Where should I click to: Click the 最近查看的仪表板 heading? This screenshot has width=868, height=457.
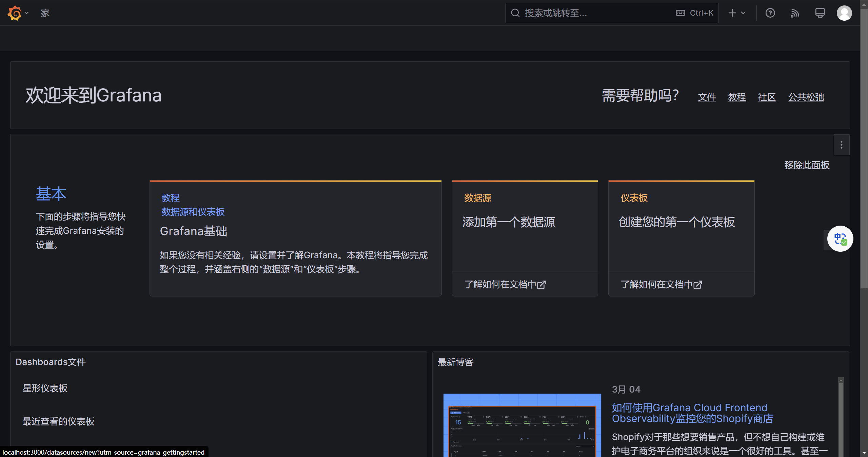click(58, 421)
